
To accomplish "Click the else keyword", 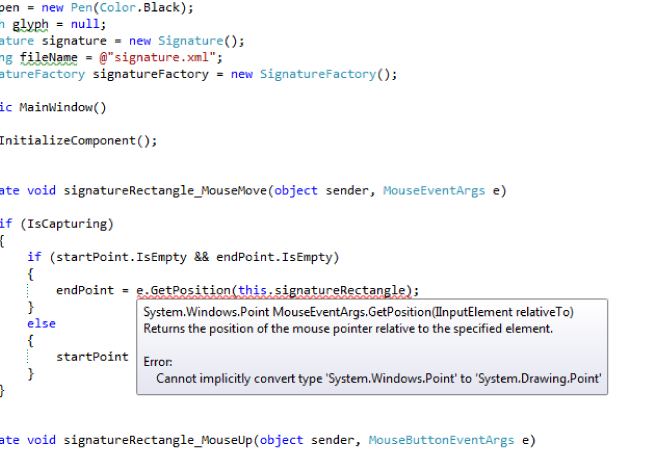I will tap(42, 323).
